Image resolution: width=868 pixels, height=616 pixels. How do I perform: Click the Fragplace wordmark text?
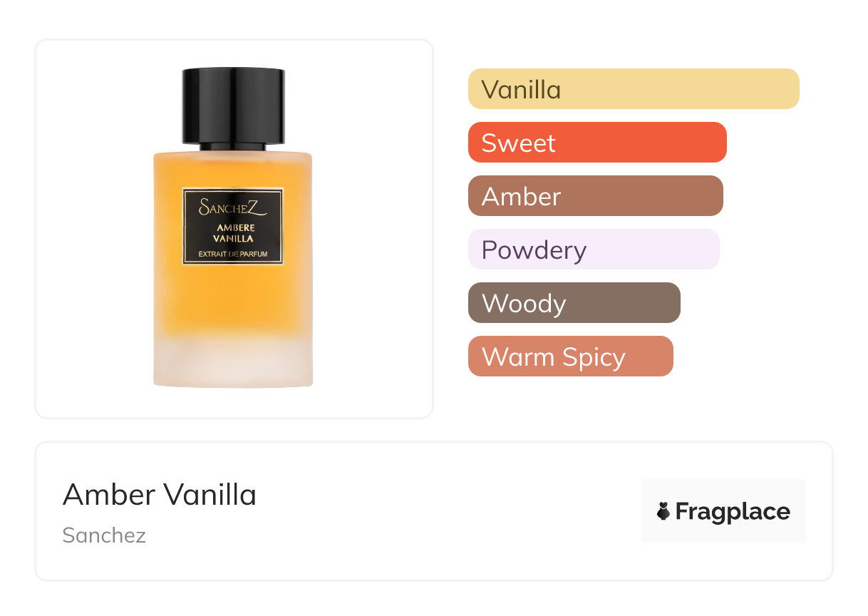733,512
